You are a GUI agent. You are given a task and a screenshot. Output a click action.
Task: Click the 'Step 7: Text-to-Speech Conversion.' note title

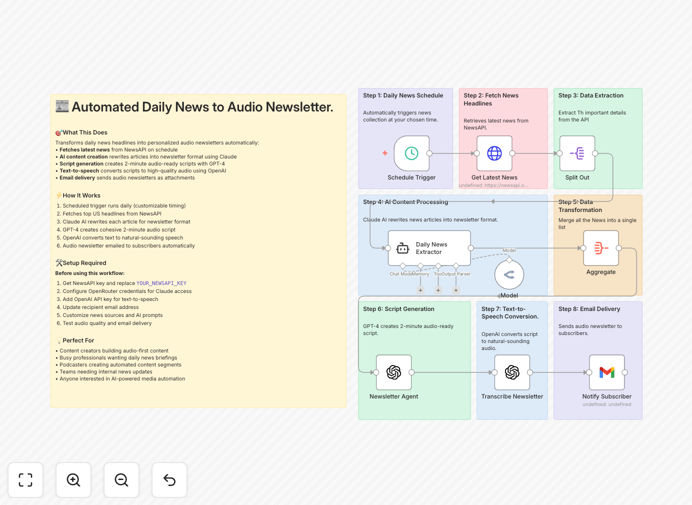(510, 313)
